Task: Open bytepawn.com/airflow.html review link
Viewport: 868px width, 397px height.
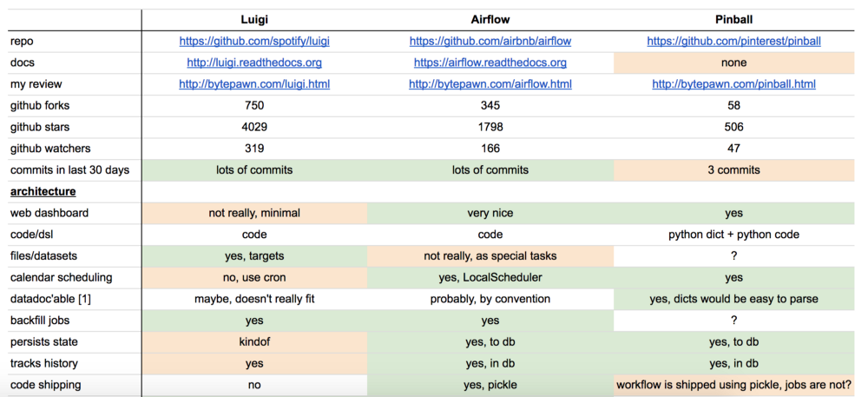Action: 490,84
